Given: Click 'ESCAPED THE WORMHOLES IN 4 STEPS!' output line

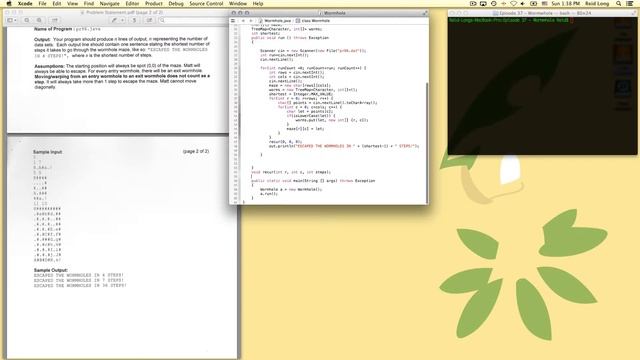Looking at the screenshot, I should 78,275.
